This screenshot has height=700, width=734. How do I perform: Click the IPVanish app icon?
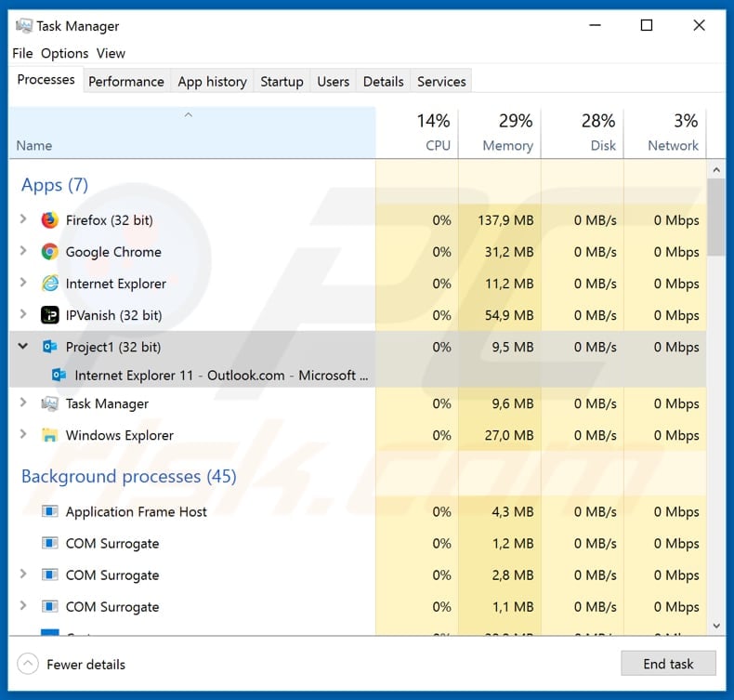click(x=49, y=315)
